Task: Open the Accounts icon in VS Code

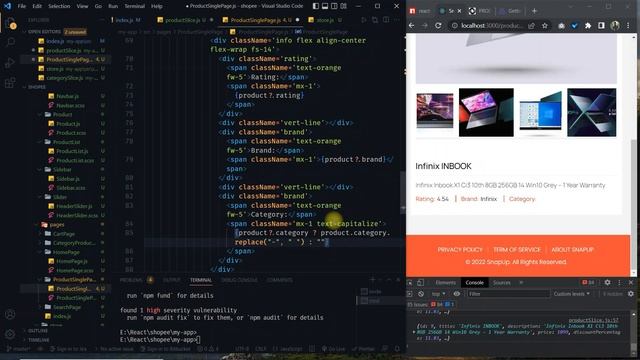Action: pos(11,314)
